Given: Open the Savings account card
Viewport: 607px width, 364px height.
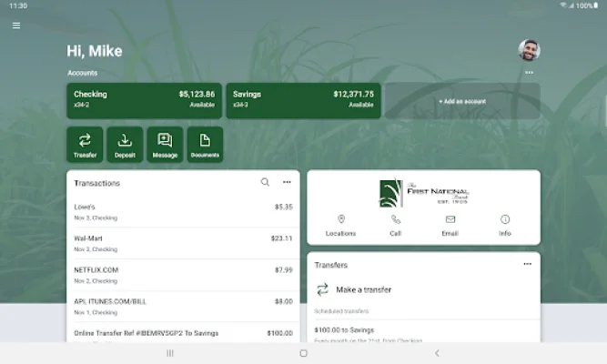Looking at the screenshot, I should click(x=303, y=100).
